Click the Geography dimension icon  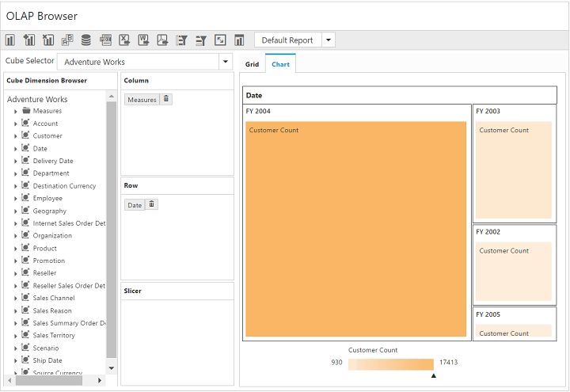coord(25,210)
